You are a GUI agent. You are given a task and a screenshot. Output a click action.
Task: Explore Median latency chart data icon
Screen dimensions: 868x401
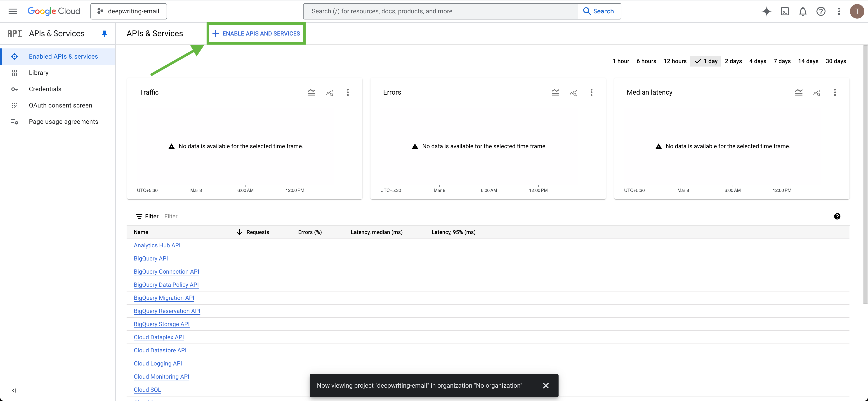[817, 92]
